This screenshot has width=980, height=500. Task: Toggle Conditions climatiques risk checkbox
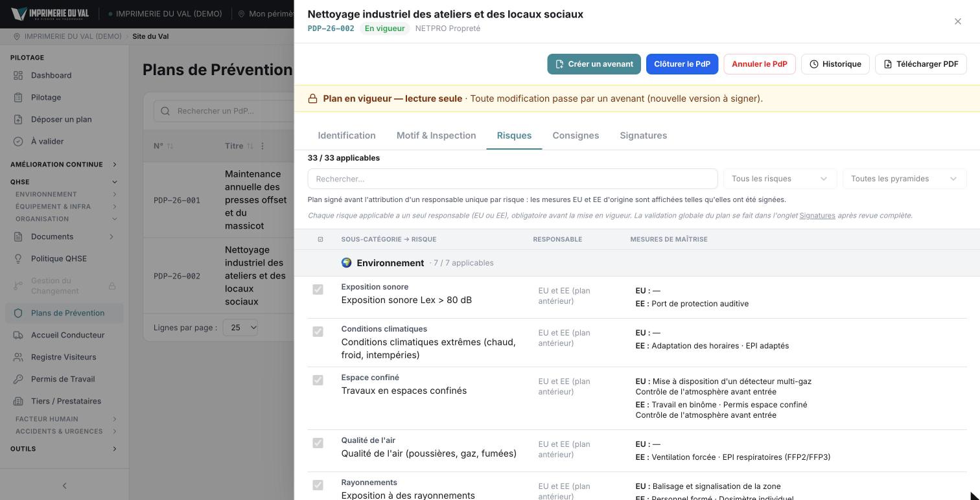click(x=318, y=332)
